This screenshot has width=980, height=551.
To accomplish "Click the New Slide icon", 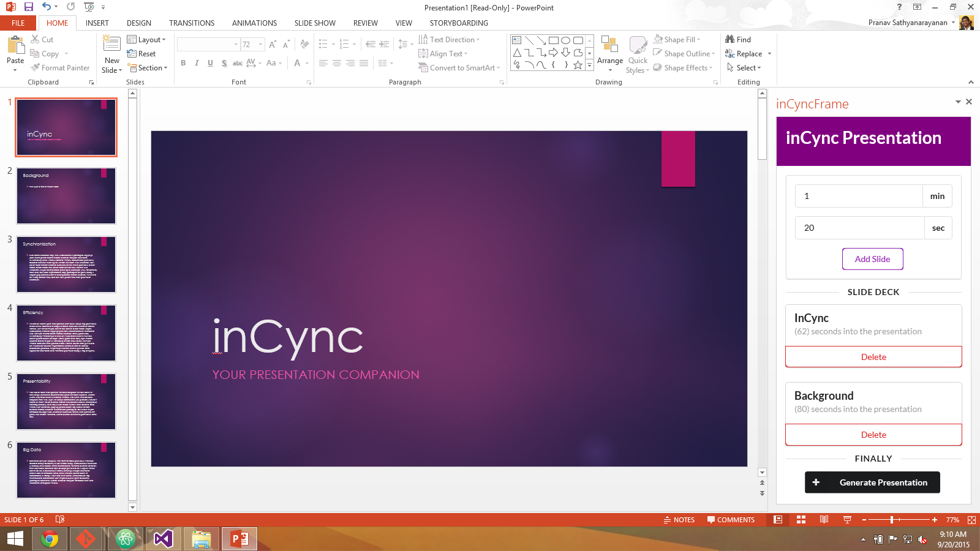I will (111, 45).
